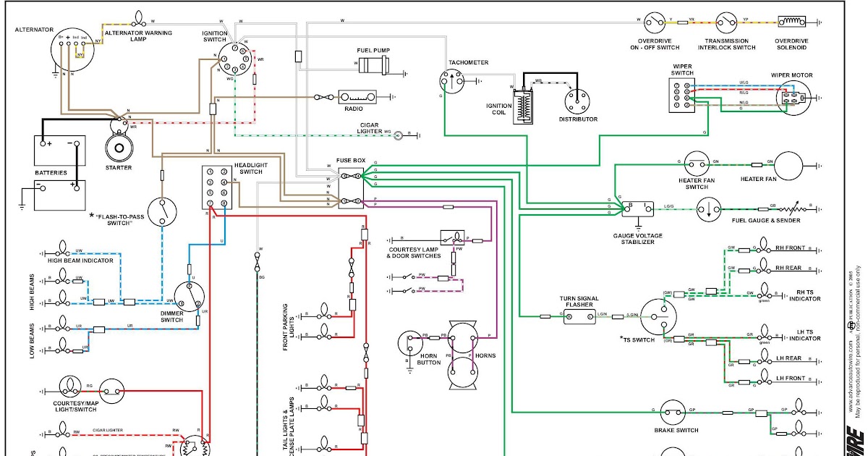The image size is (868, 456).
Task: Select the transmission interlock switch symbol
Action: tap(726, 22)
